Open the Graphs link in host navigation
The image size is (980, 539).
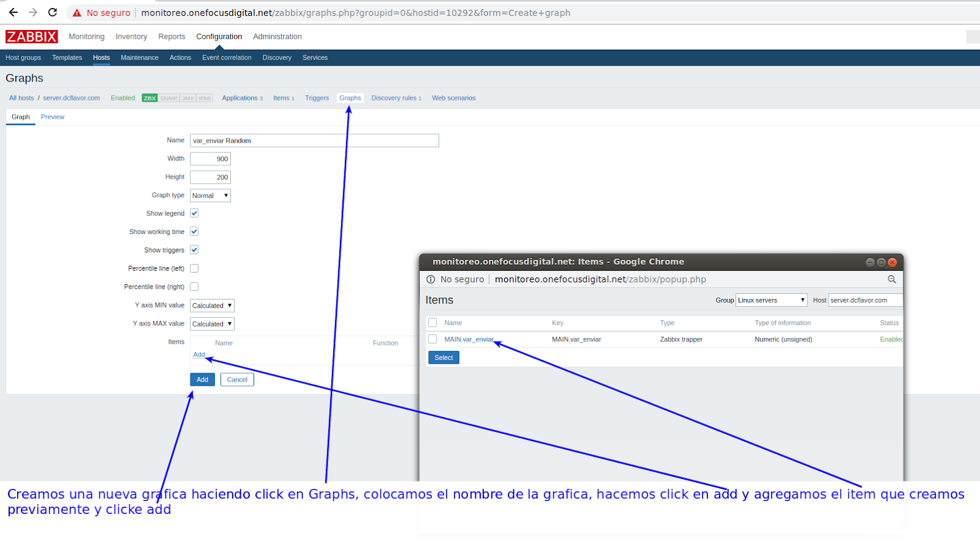pyautogui.click(x=350, y=98)
